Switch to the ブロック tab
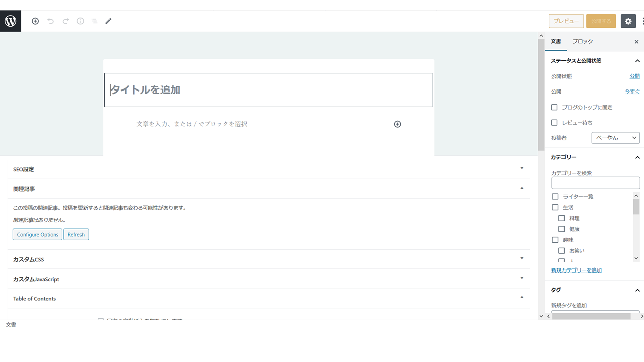 click(x=583, y=41)
